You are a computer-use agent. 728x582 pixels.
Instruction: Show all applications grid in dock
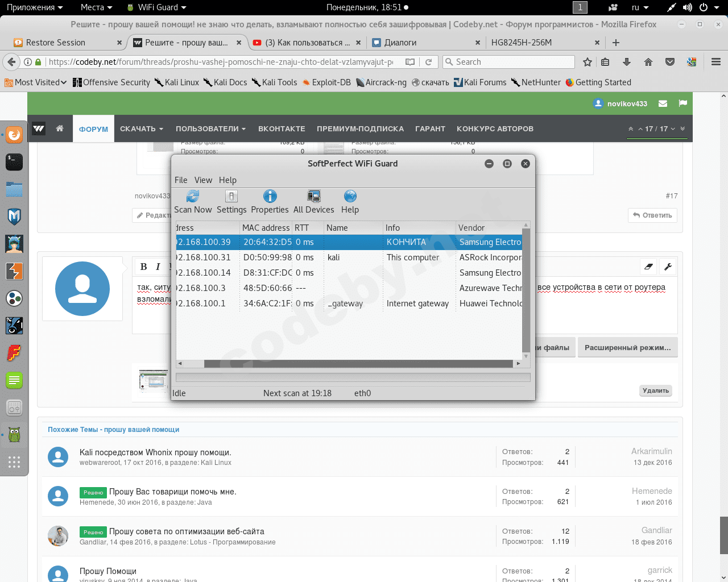point(14,462)
